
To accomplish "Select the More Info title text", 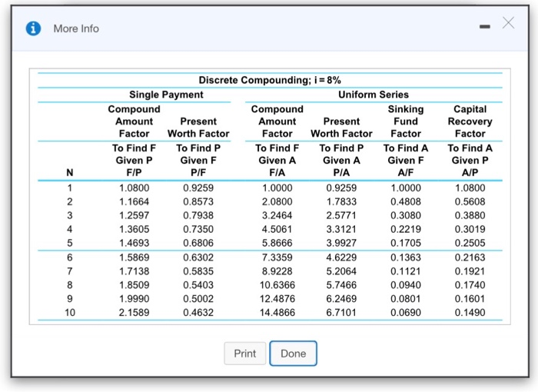I will point(76,28).
